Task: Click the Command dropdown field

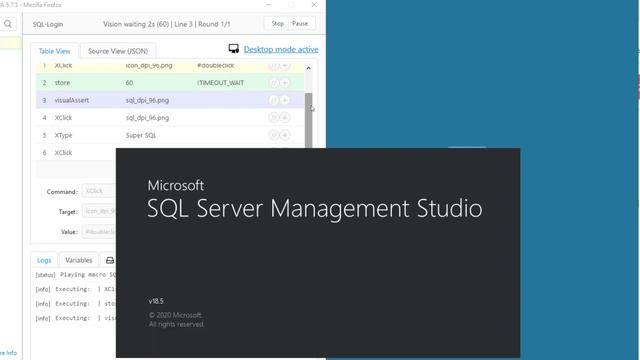Action: (99, 191)
